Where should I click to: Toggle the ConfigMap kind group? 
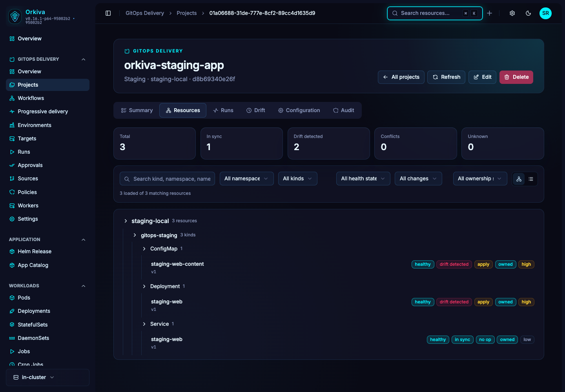point(144,249)
